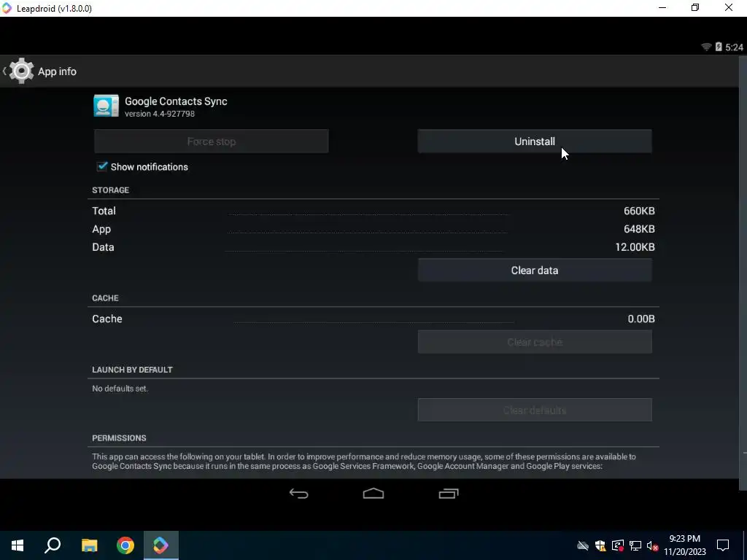Click the STORAGE section header
The width and height of the screenshot is (747, 560).
[111, 190]
